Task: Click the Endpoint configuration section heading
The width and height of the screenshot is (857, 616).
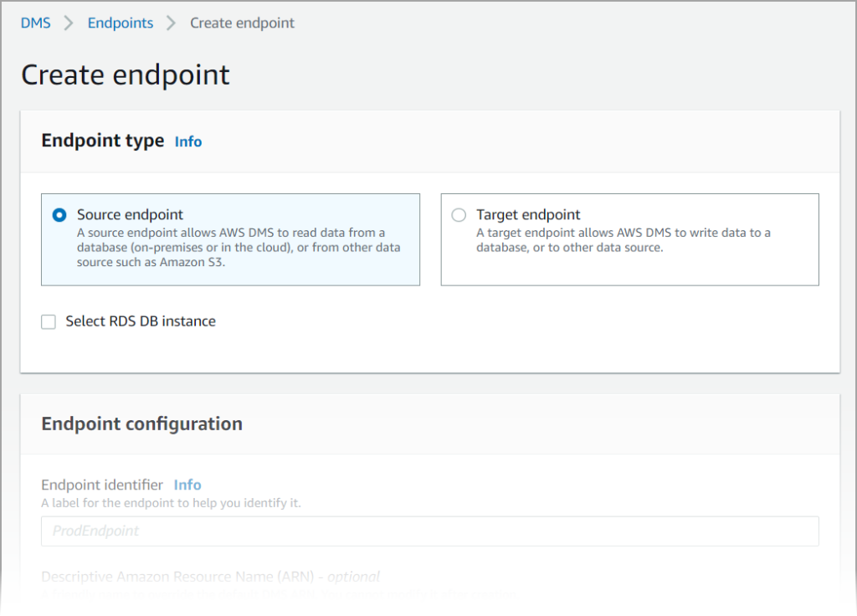Action: coord(142,423)
